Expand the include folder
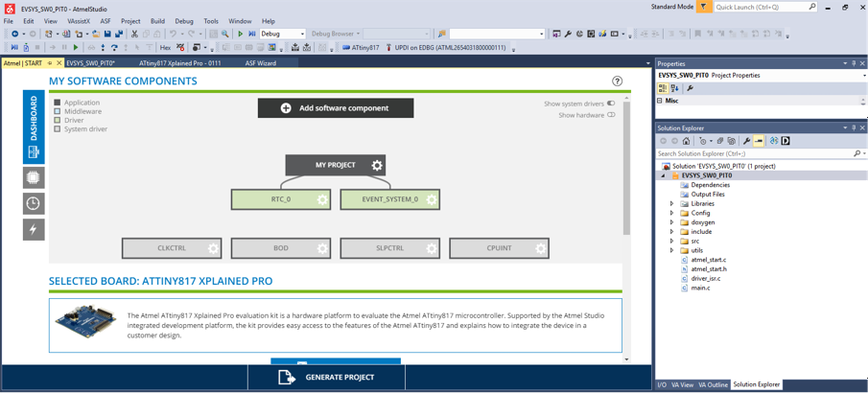868x393 pixels. pyautogui.click(x=672, y=232)
